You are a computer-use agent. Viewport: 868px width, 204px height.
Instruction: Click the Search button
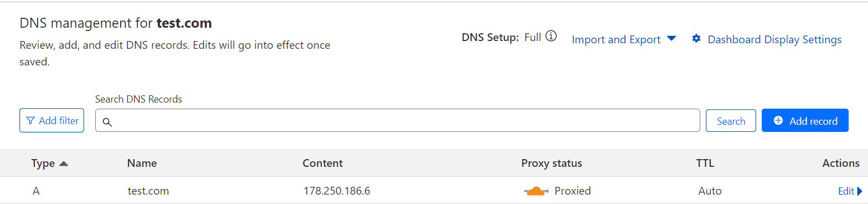(x=731, y=121)
